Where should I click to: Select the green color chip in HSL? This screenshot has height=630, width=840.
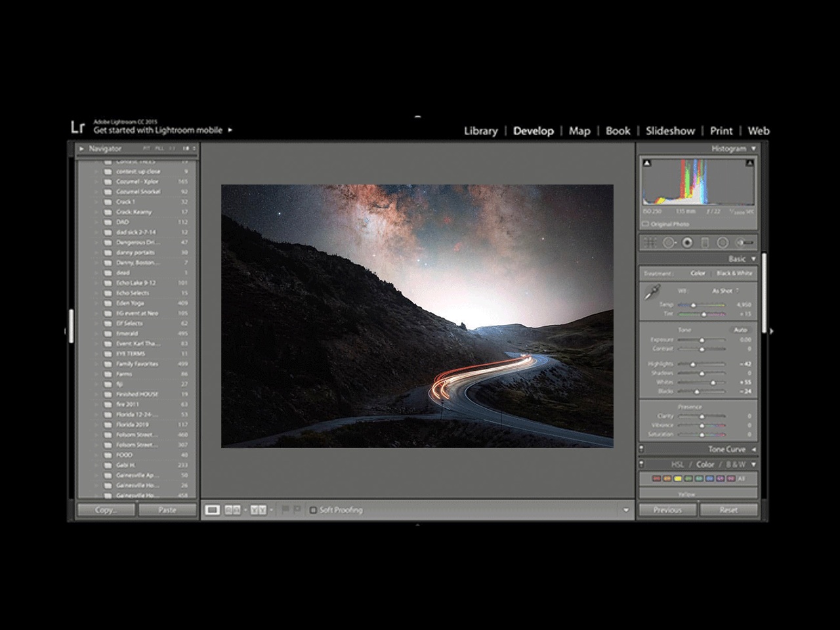tap(689, 479)
